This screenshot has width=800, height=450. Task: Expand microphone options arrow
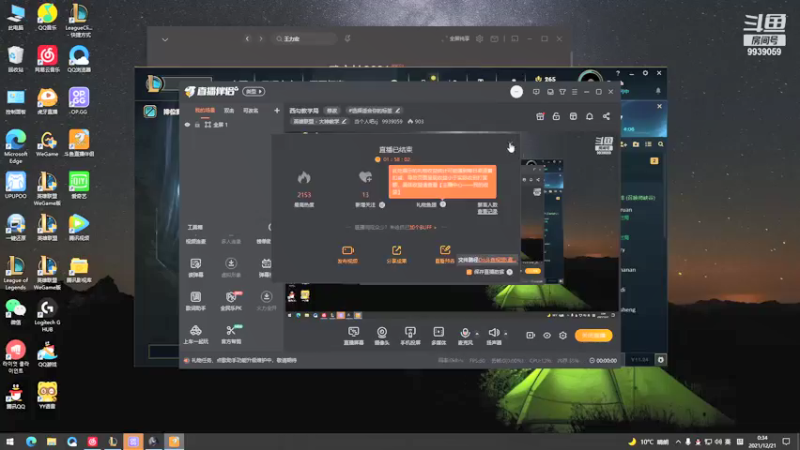pos(477,334)
